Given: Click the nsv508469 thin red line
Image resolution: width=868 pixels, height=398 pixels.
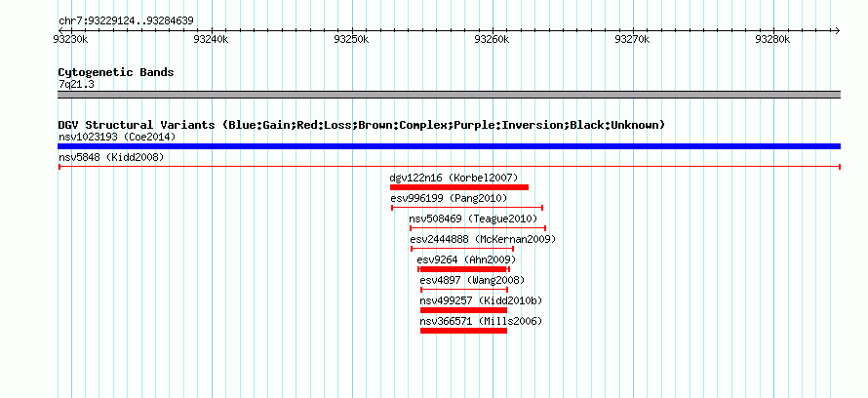Looking at the screenshot, I should [478, 228].
